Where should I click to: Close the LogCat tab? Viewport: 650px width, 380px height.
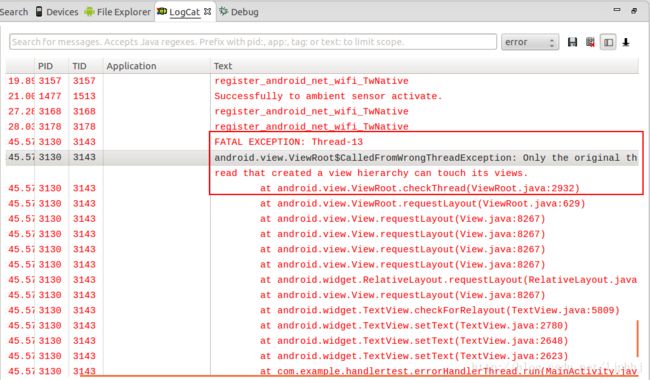tap(208, 12)
